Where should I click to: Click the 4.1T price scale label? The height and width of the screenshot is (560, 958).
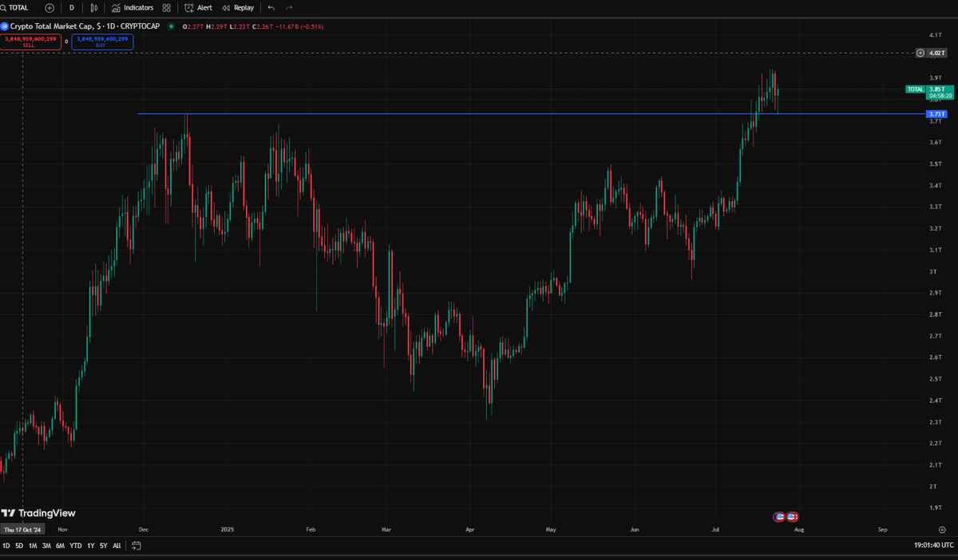pos(935,36)
